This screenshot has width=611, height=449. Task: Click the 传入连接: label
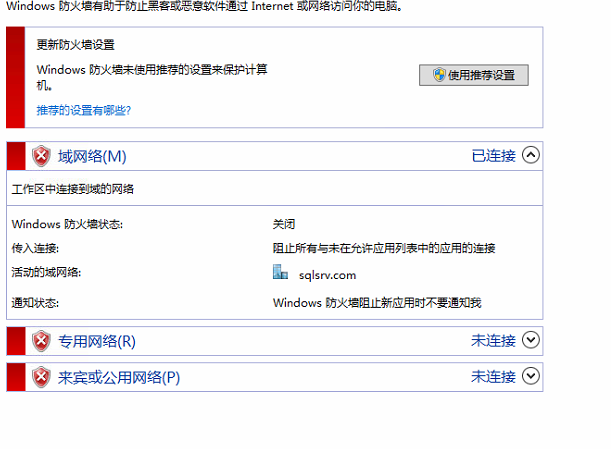point(35,248)
